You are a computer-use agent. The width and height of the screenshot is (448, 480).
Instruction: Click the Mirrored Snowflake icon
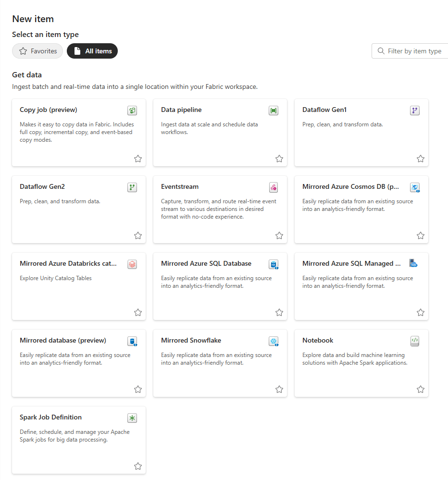pyautogui.click(x=274, y=341)
